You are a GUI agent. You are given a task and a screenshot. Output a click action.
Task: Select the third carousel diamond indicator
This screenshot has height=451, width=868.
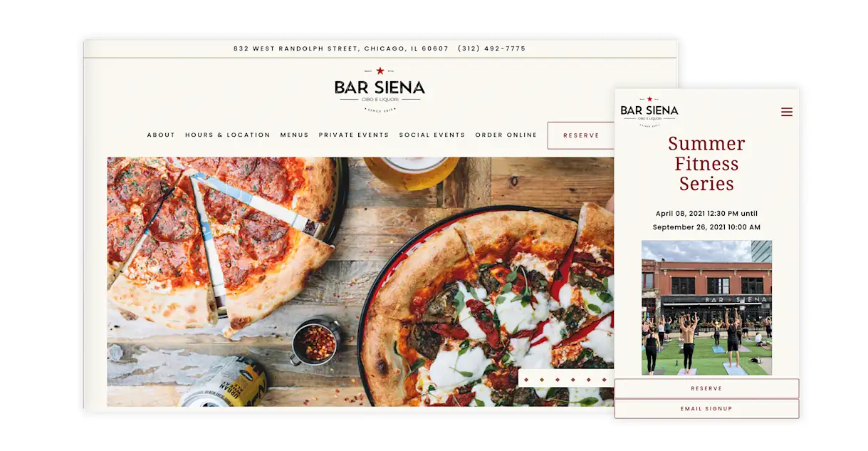[558, 380]
